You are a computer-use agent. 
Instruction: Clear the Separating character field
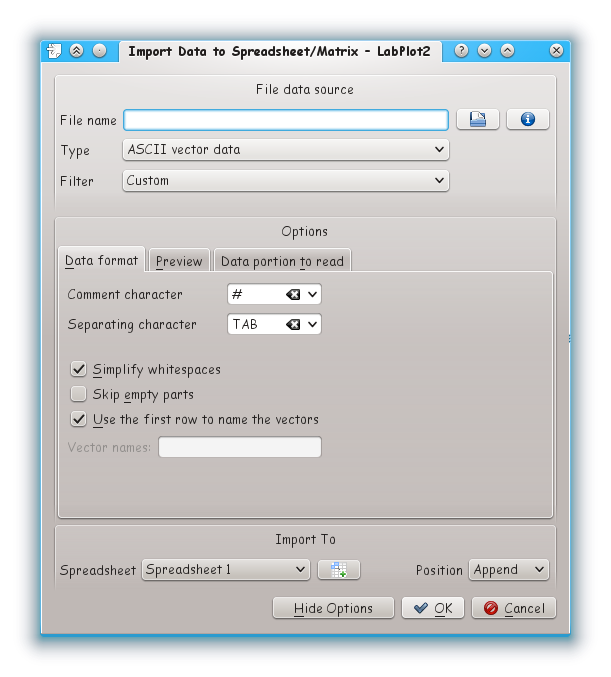pos(293,325)
